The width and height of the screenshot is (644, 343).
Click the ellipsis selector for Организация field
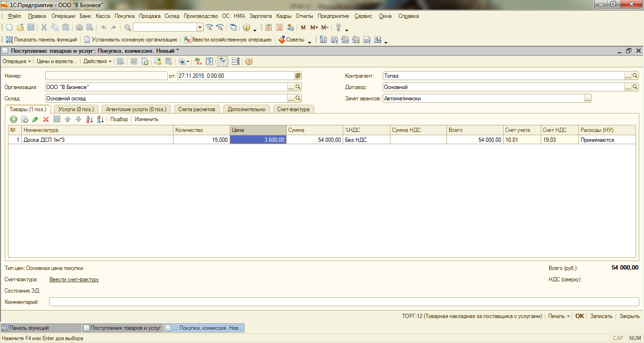(x=291, y=87)
